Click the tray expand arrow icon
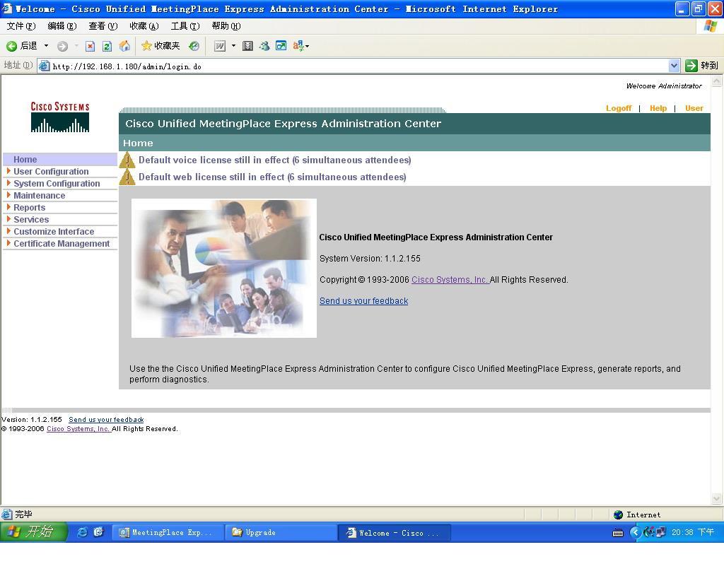 tap(636, 533)
